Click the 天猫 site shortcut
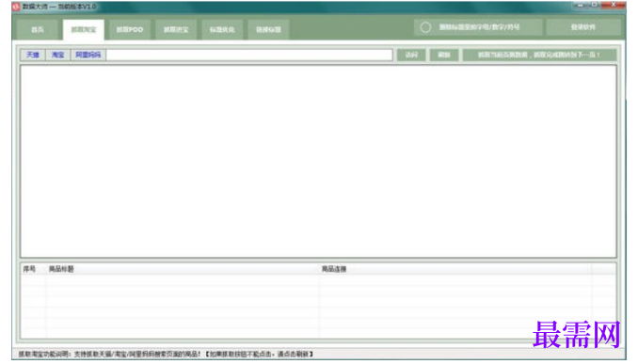Viewport: 638px width, 364px height. point(33,55)
